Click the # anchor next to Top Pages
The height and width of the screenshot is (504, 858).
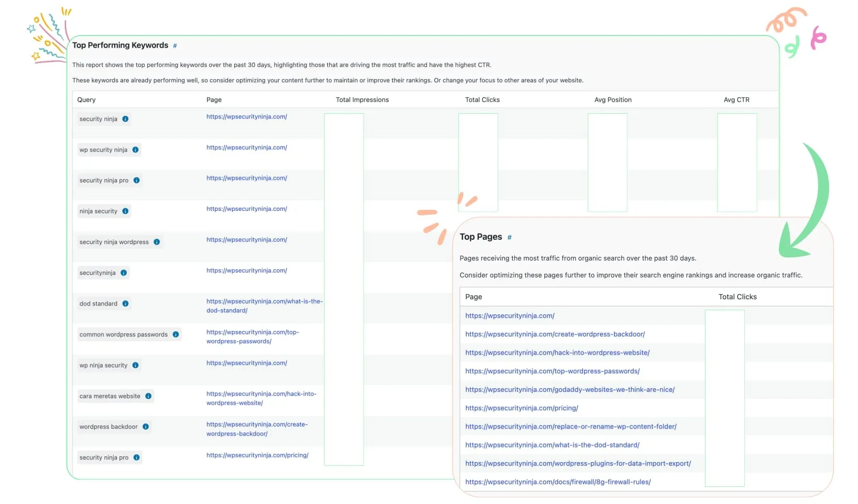tap(509, 237)
